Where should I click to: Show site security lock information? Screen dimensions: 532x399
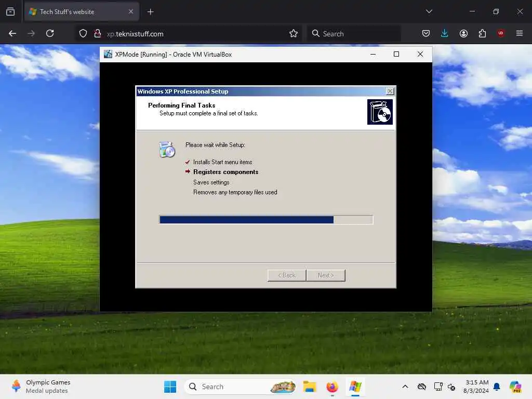pyautogui.click(x=98, y=33)
